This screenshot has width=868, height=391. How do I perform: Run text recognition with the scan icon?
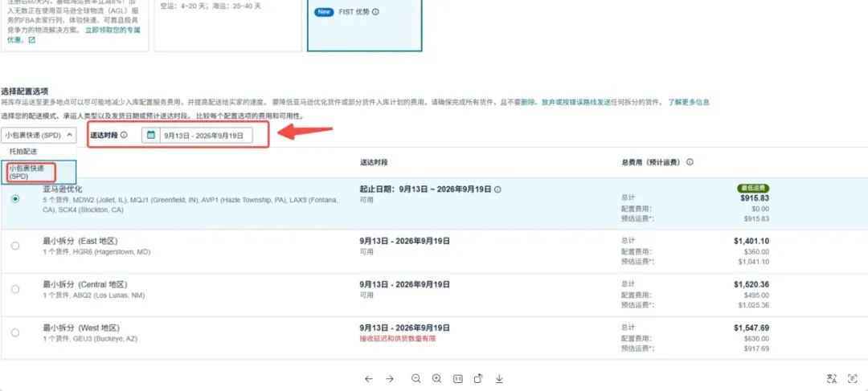pyautogui.click(x=853, y=379)
